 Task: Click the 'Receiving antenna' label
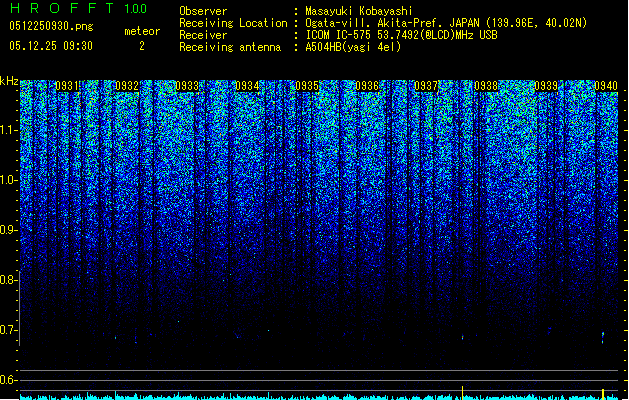[x=230, y=47]
